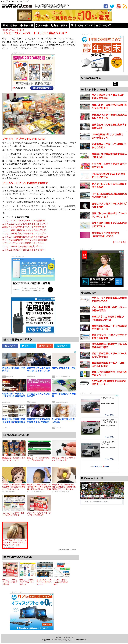Open コンビニ各社のおすすめ商品をまとめて紹介 link
Viewport: 128px width, 644px height.
(24, 250)
